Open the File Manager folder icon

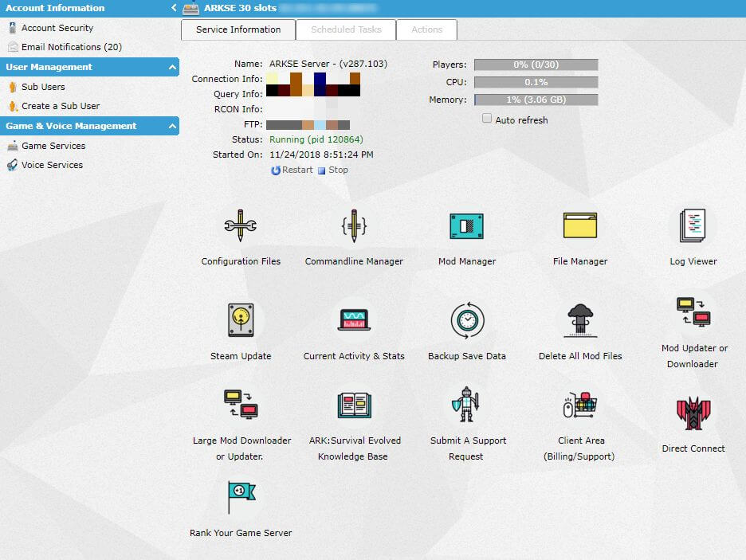[579, 226]
